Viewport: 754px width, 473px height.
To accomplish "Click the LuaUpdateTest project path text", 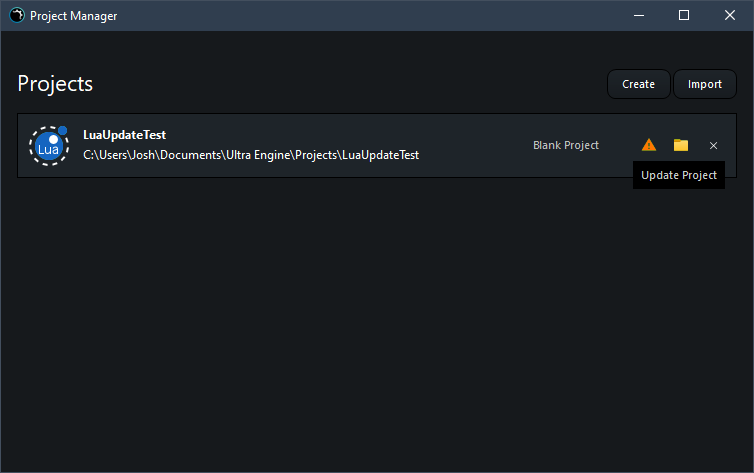I will coord(251,155).
